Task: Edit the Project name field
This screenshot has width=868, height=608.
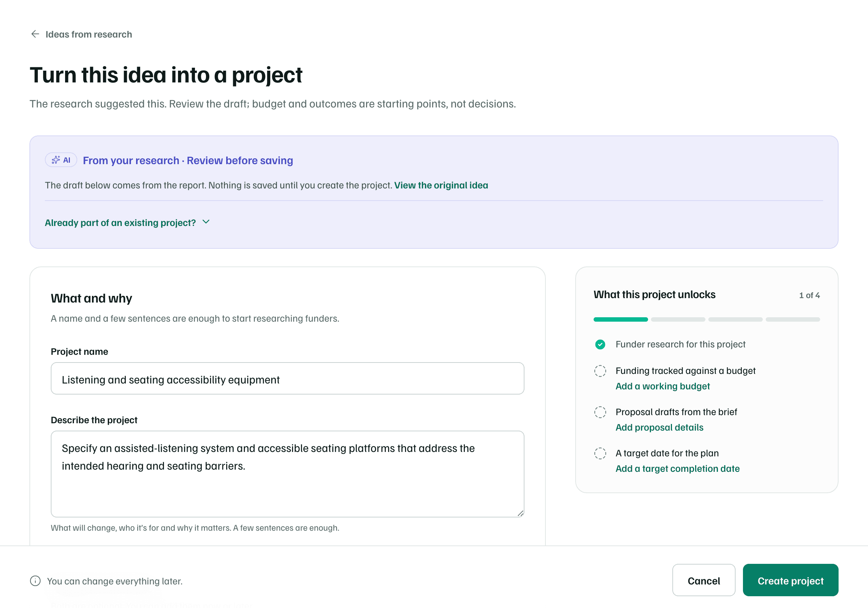Action: tap(287, 378)
